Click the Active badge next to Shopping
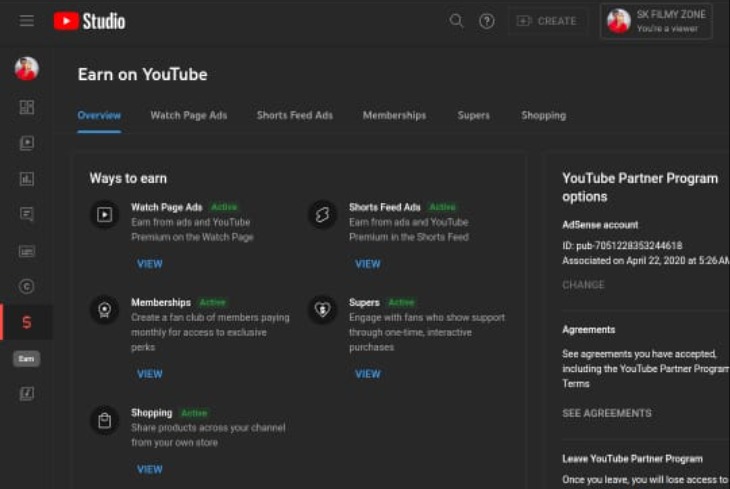Image resolution: width=730 pixels, height=489 pixels. point(194,413)
